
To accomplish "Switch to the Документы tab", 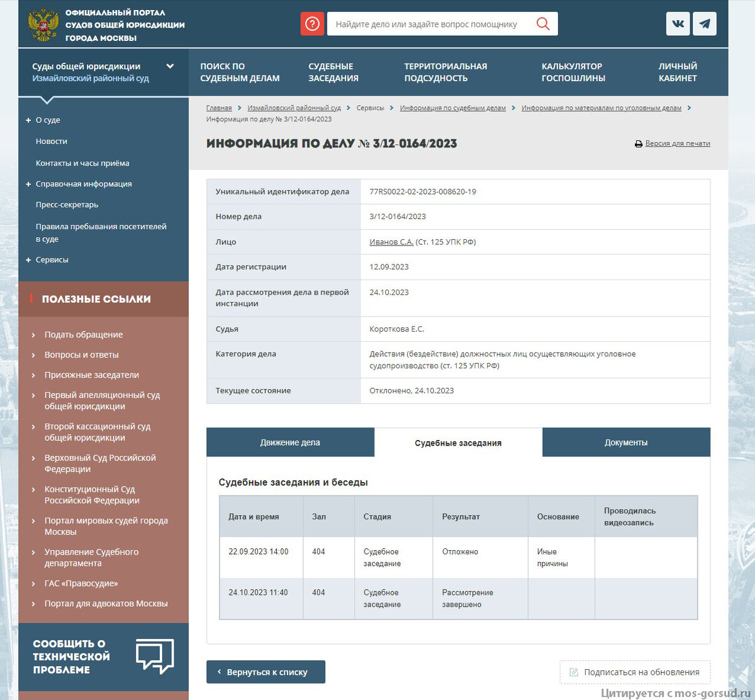I will click(x=626, y=442).
